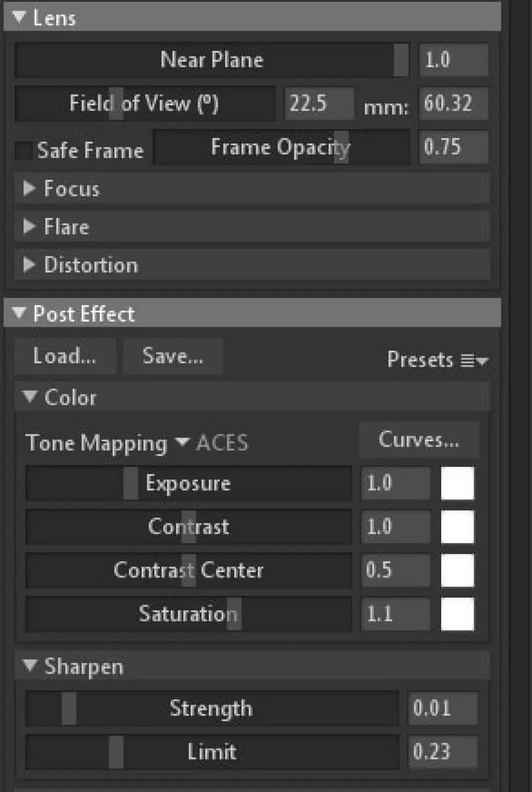Click the Contrast Center color swatch
Image resolution: width=532 pixels, height=792 pixels.
(457, 570)
